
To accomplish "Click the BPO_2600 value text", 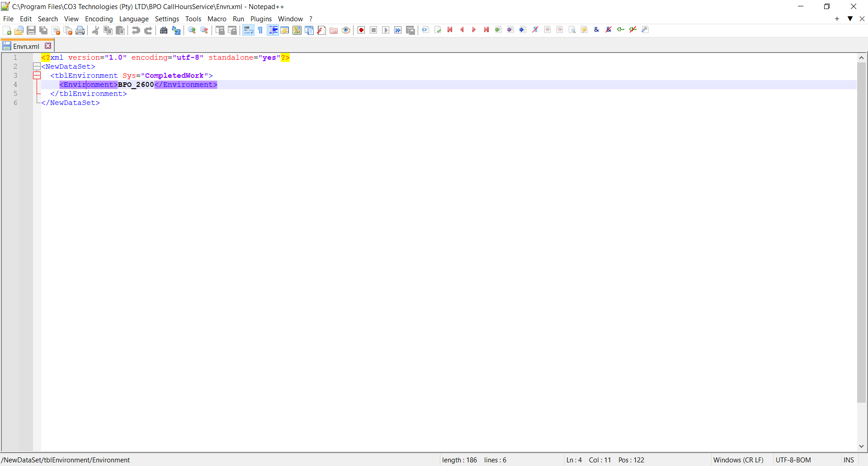I will pos(136,85).
